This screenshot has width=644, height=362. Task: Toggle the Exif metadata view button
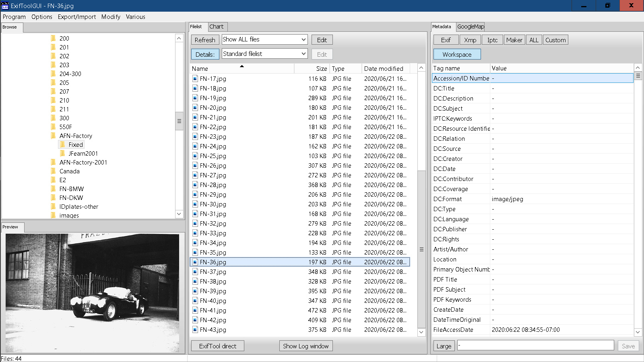[x=446, y=40]
